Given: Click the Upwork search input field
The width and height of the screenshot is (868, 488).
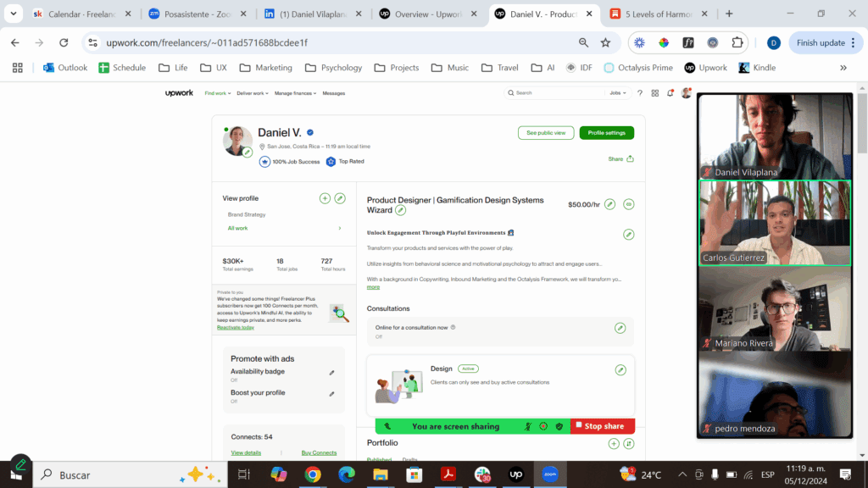Looking at the screenshot, I should pyautogui.click(x=555, y=93).
